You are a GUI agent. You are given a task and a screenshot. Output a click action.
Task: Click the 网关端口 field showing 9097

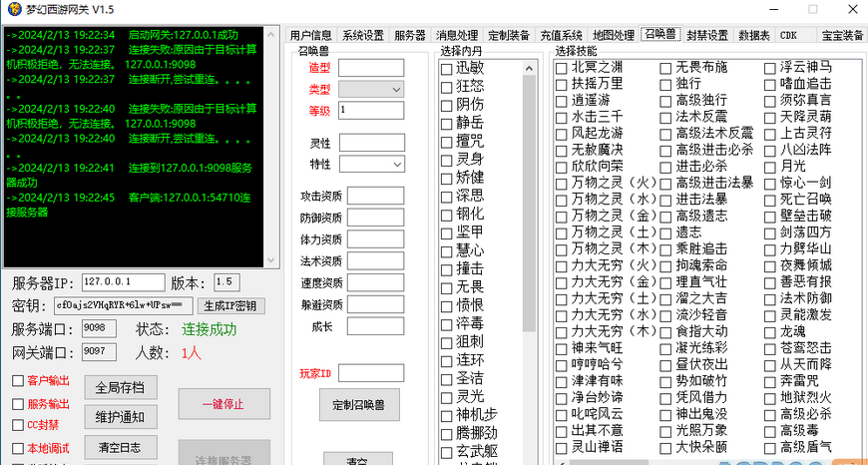pyautogui.click(x=99, y=351)
